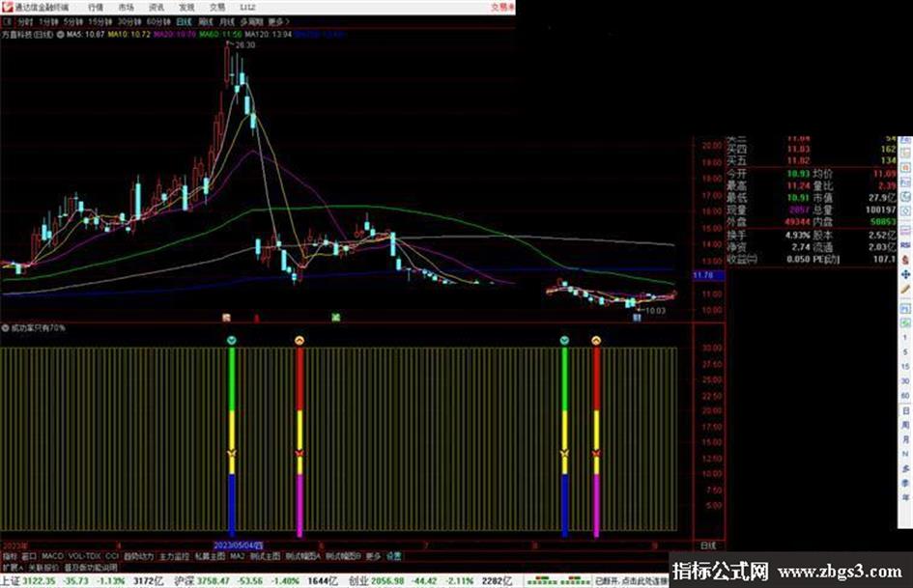Click the 月 shortcut in right toolbar

click(905, 439)
